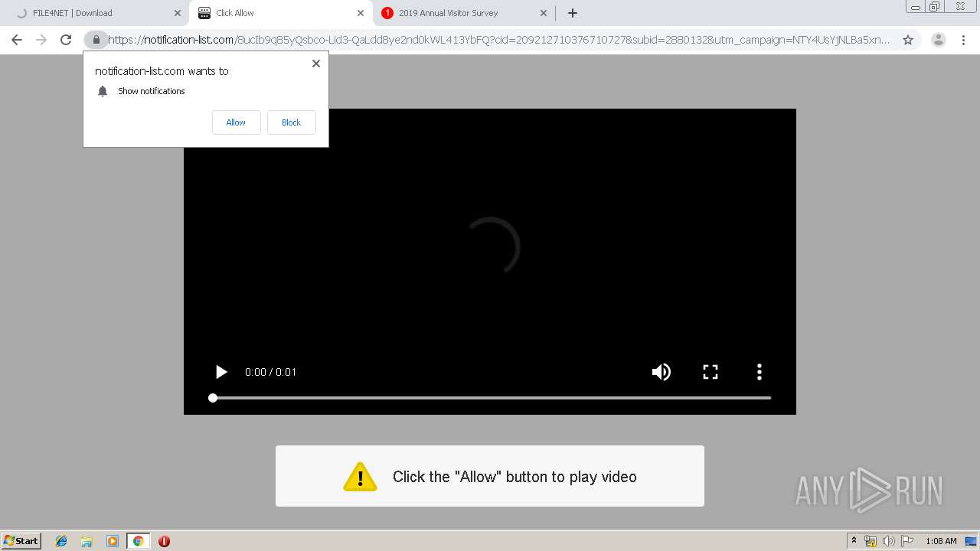Select Chrome in the taskbar
Viewport: 980px width, 551px height.
(138, 541)
